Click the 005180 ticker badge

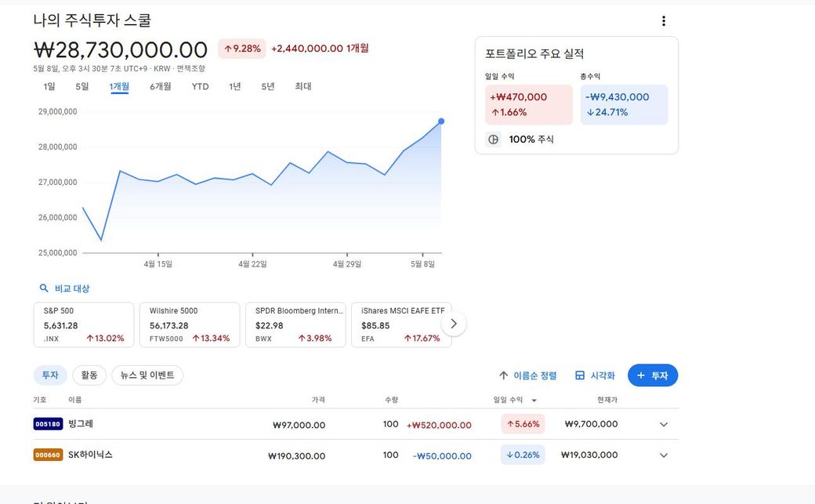coord(48,424)
